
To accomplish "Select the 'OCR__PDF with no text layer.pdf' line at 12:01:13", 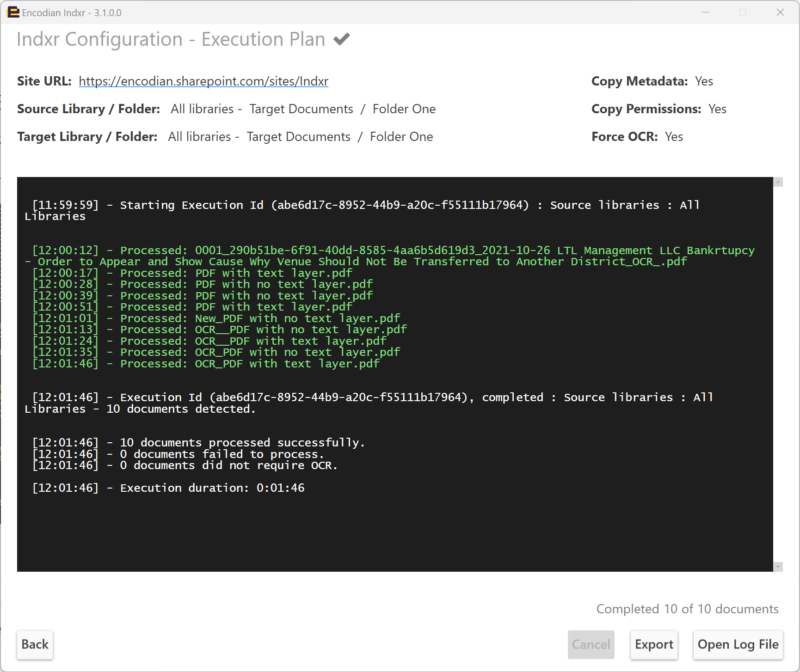I will (x=219, y=330).
